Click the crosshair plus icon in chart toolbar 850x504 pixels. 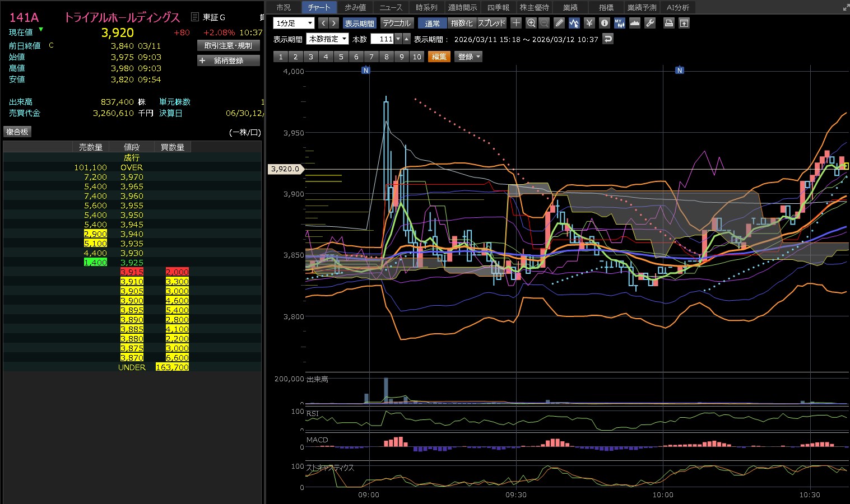pyautogui.click(x=516, y=23)
